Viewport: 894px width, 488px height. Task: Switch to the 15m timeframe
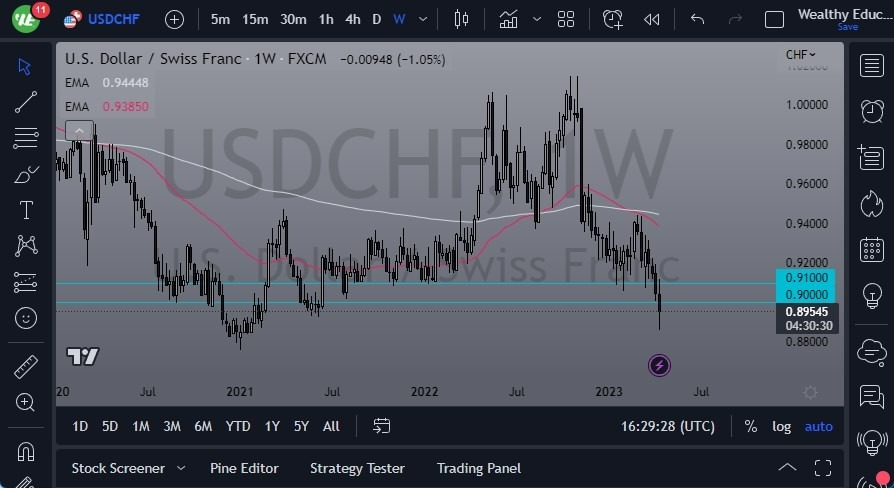[255, 19]
